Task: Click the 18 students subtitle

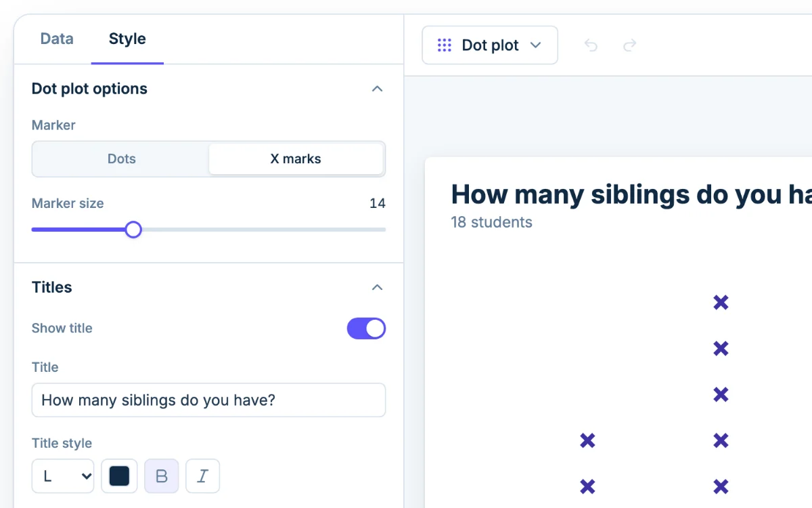Action: (492, 222)
